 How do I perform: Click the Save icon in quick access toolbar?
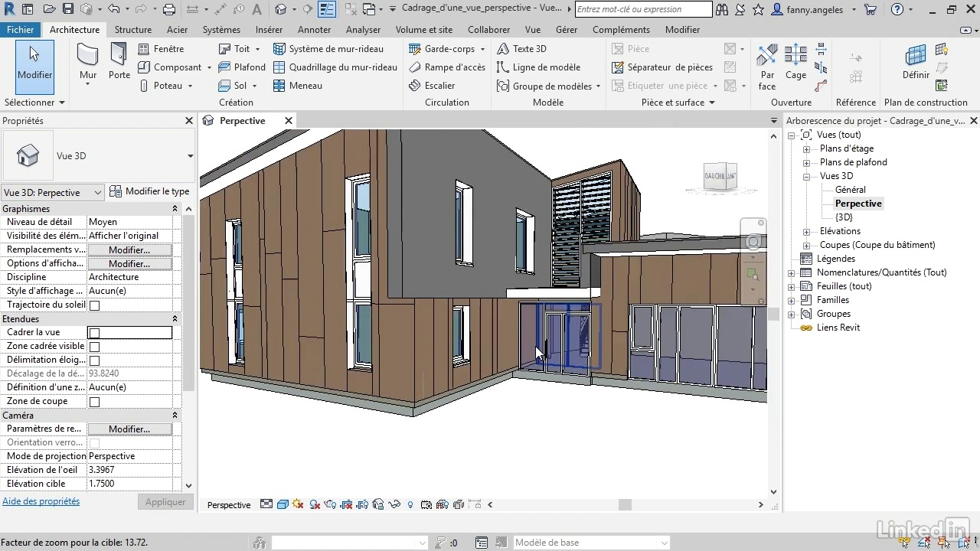click(67, 9)
